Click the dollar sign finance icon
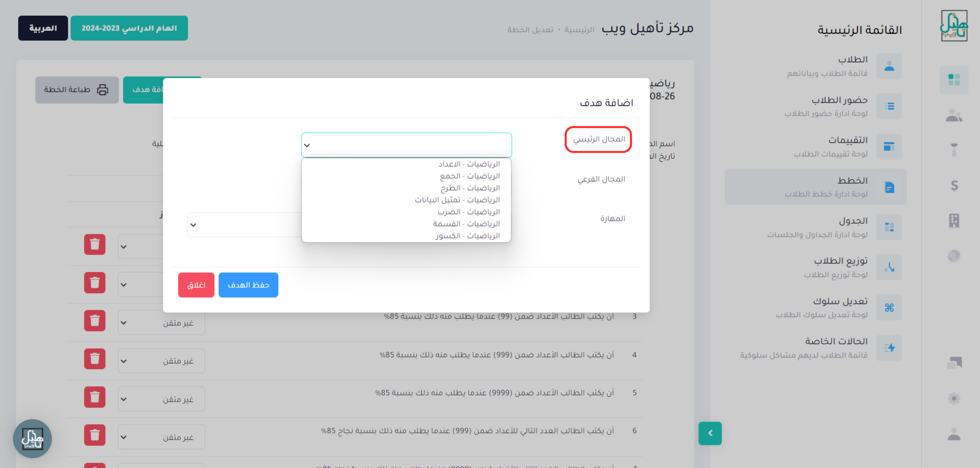This screenshot has height=468, width=980. point(954,185)
